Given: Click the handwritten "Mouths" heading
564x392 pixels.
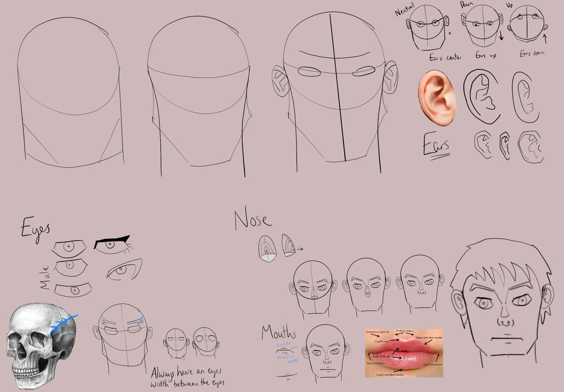Looking at the screenshot, I should (279, 333).
